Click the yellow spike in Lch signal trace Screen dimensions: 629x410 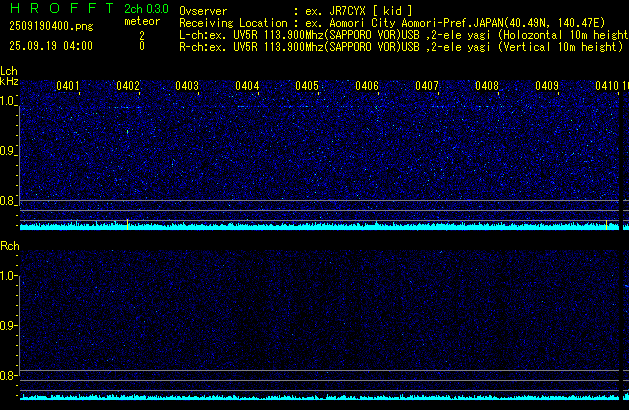pyautogui.click(x=607, y=224)
